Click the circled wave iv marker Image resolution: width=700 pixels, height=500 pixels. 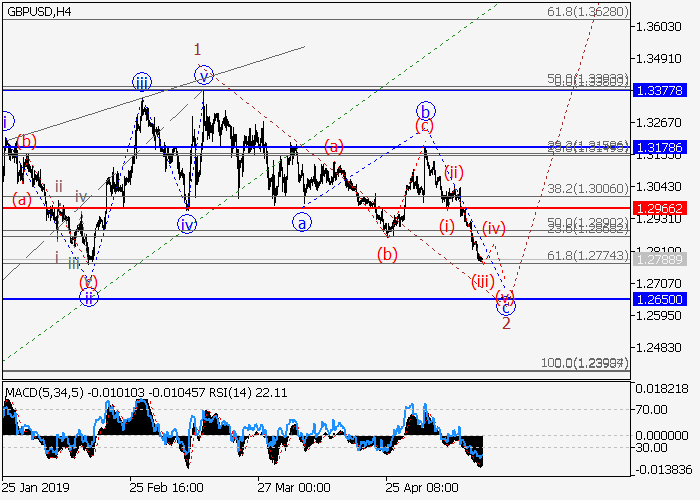pyautogui.click(x=187, y=224)
